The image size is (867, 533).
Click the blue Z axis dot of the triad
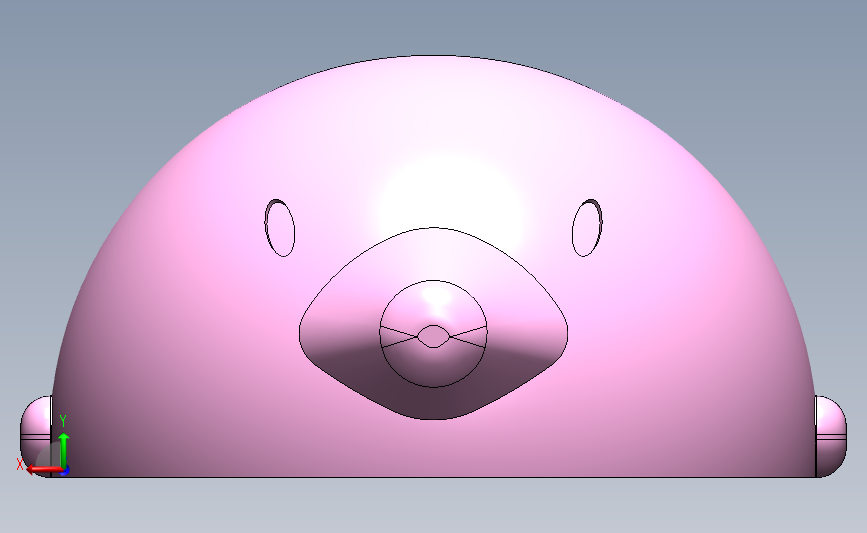(65, 471)
